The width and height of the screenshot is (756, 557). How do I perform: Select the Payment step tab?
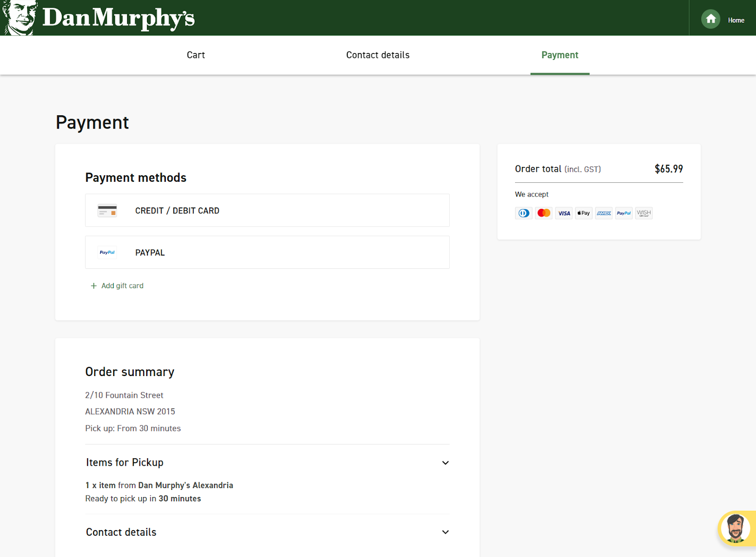click(559, 55)
